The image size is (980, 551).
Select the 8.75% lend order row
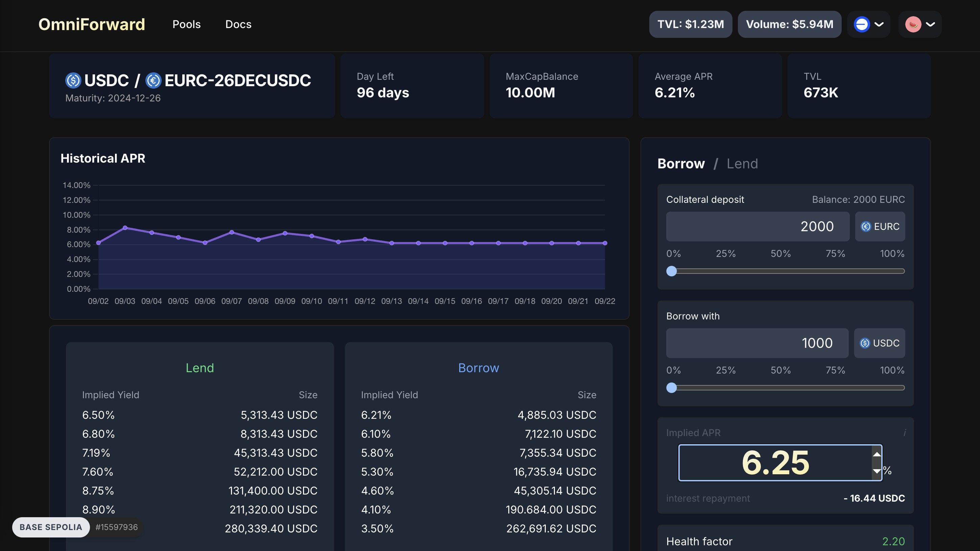200,490
